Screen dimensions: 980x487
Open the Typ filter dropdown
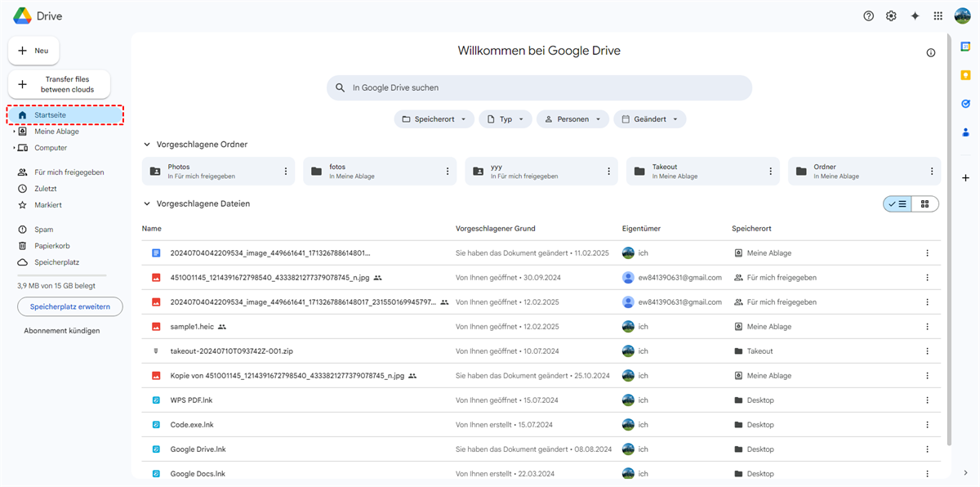click(506, 119)
